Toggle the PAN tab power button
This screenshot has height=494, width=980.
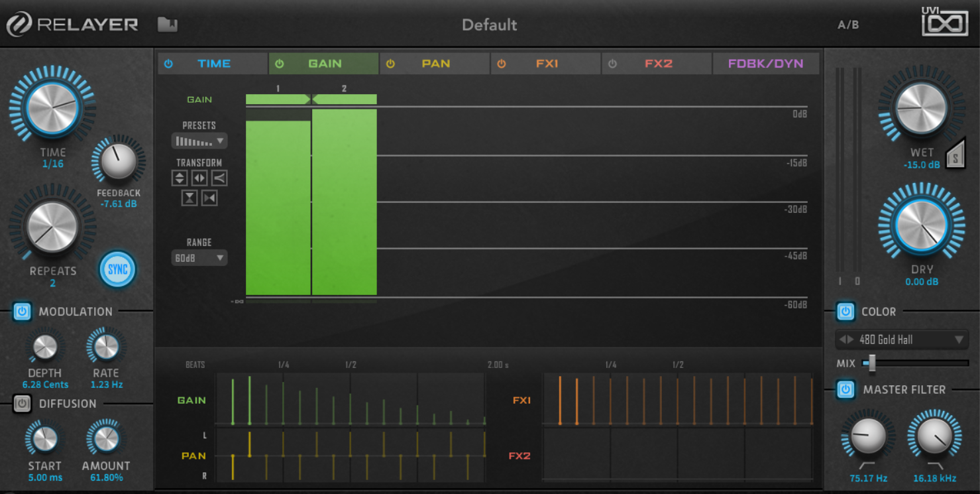(391, 64)
